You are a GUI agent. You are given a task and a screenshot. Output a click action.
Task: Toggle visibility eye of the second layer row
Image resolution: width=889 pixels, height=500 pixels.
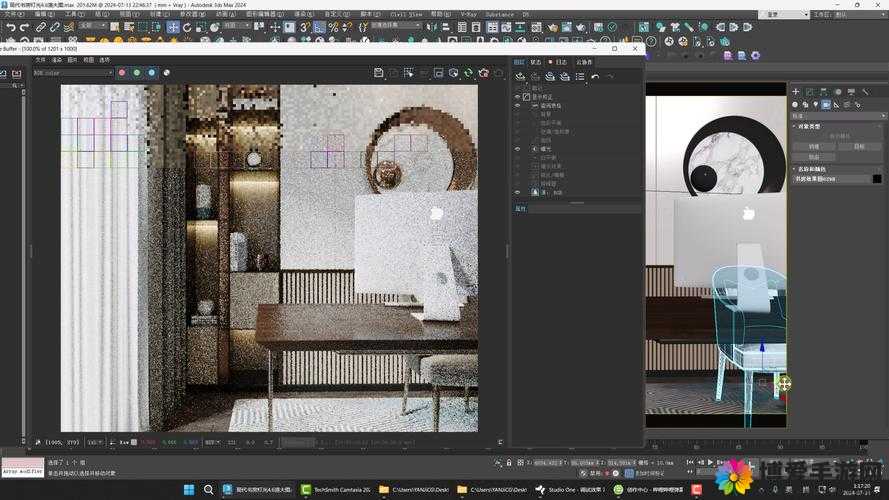[517, 106]
